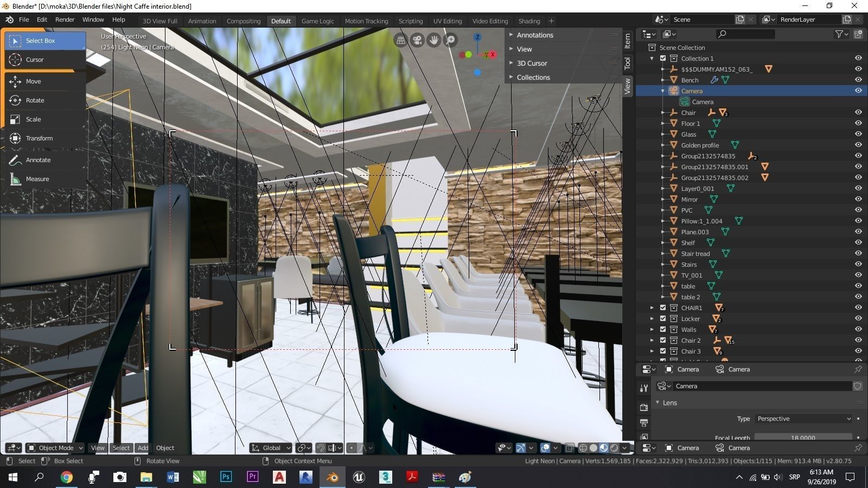The image size is (868, 488).
Task: Open the Item sidebar tab
Action: click(x=627, y=41)
